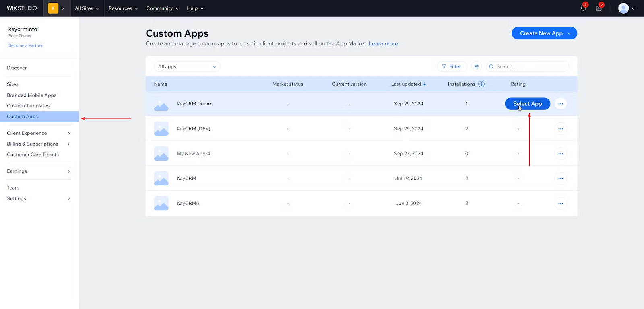Image resolution: width=644 pixels, height=309 pixels.
Task: Click the KeyCRM5 app thumbnail
Action: [x=161, y=204]
